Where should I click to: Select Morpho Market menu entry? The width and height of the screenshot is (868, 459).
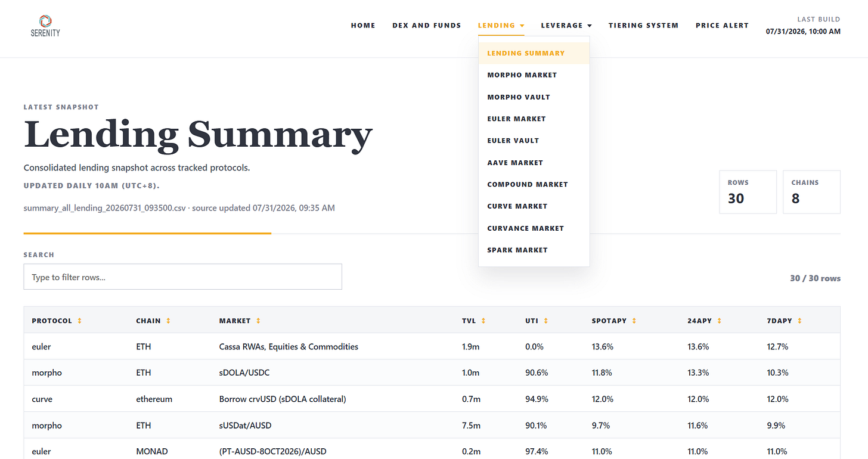pyautogui.click(x=534, y=75)
